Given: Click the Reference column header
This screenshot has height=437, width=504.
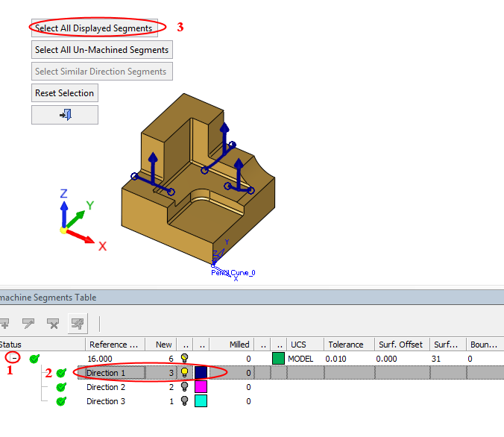Looking at the screenshot, I should tap(114, 345).
